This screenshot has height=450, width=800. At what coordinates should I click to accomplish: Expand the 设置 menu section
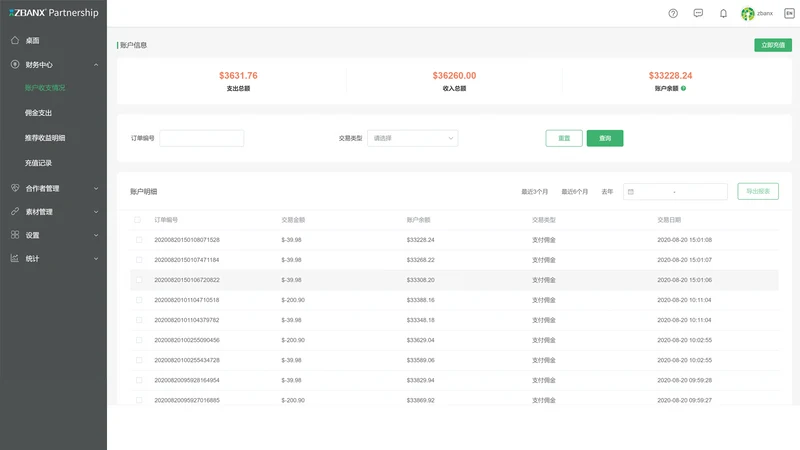point(96,235)
